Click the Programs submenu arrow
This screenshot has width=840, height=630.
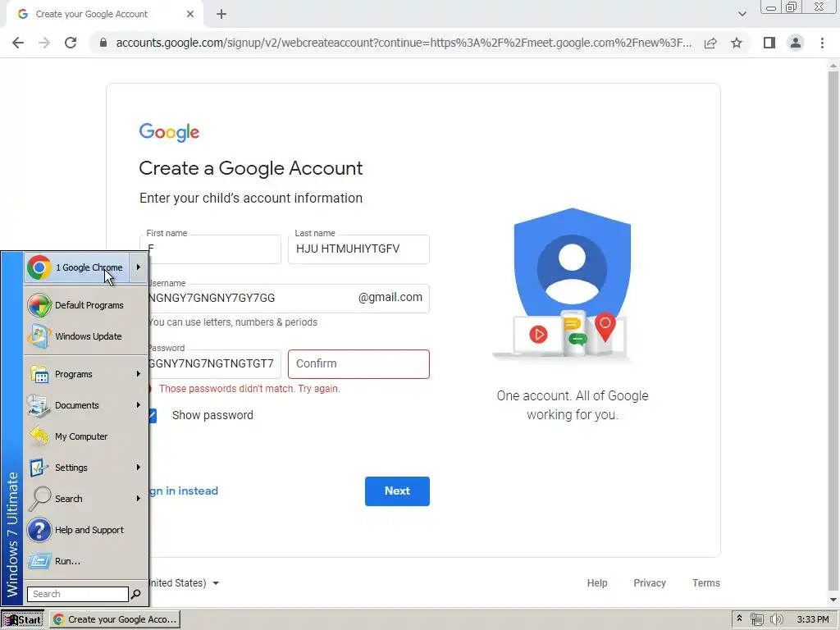pos(138,373)
